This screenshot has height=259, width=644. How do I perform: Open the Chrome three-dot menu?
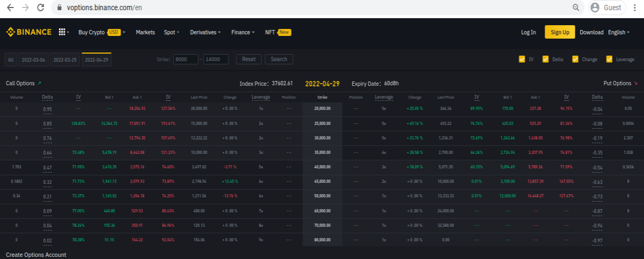[x=634, y=8]
